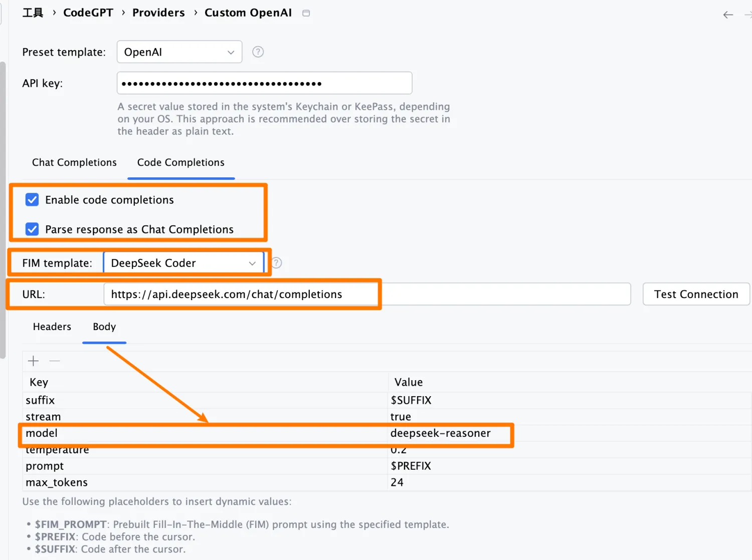The width and height of the screenshot is (752, 560).
Task: Toggle the Enable code completions checkbox
Action: coord(32,200)
